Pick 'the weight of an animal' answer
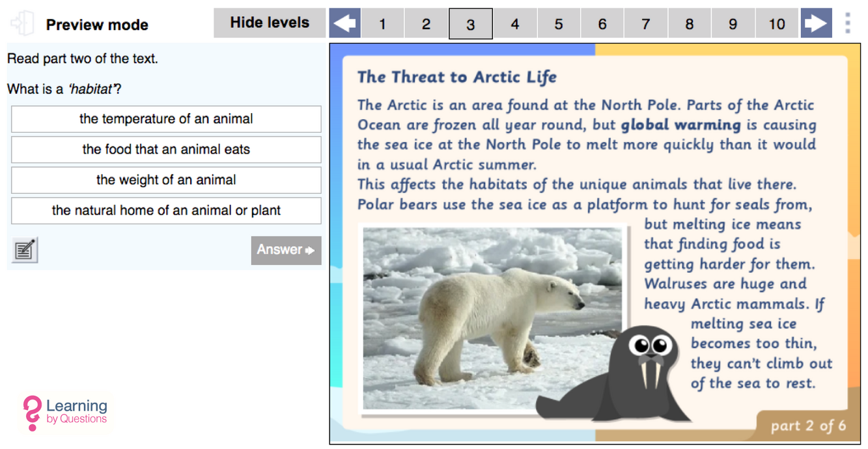Image resolution: width=868 pixels, height=449 pixels. click(166, 180)
